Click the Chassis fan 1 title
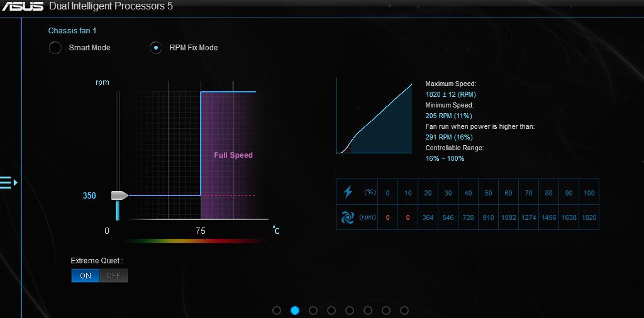 point(72,30)
